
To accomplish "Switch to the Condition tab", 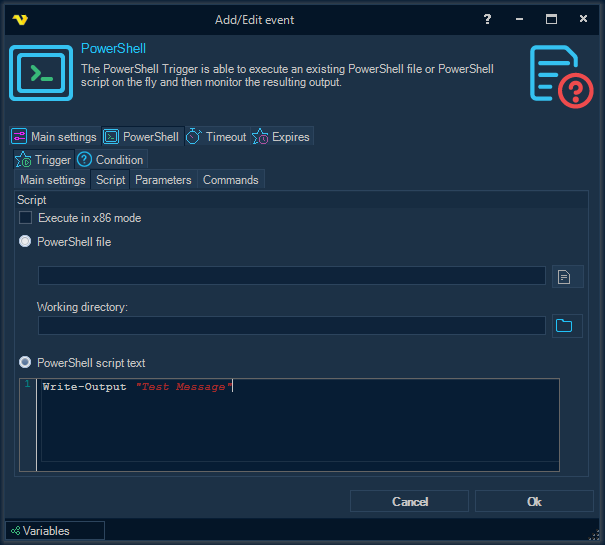I will point(111,160).
